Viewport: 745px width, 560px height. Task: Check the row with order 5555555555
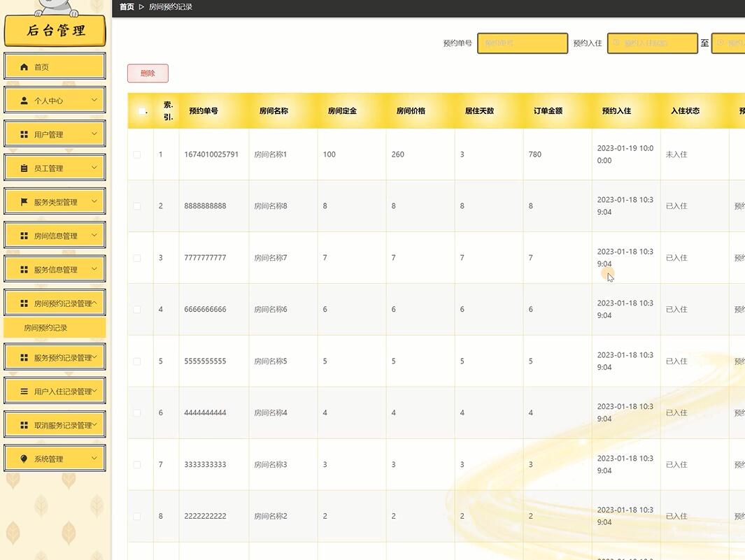click(137, 361)
